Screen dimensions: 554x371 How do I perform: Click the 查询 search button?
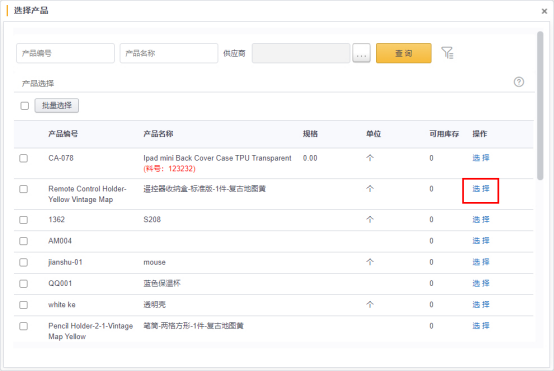(x=403, y=53)
